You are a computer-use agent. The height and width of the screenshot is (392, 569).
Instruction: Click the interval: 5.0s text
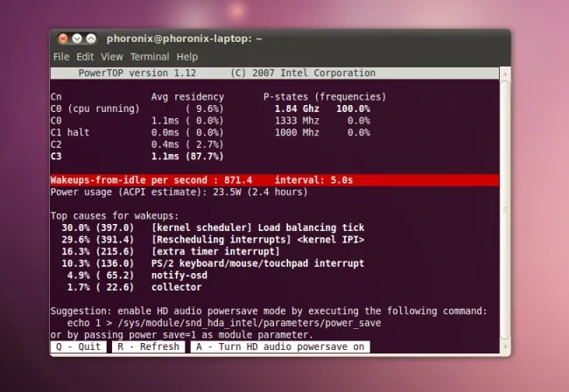[313, 180]
